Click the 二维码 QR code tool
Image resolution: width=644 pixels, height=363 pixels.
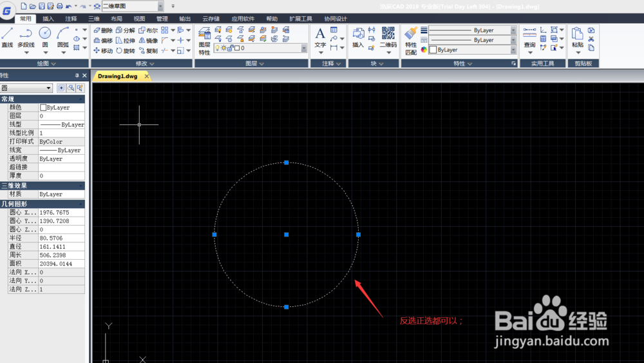(x=388, y=38)
